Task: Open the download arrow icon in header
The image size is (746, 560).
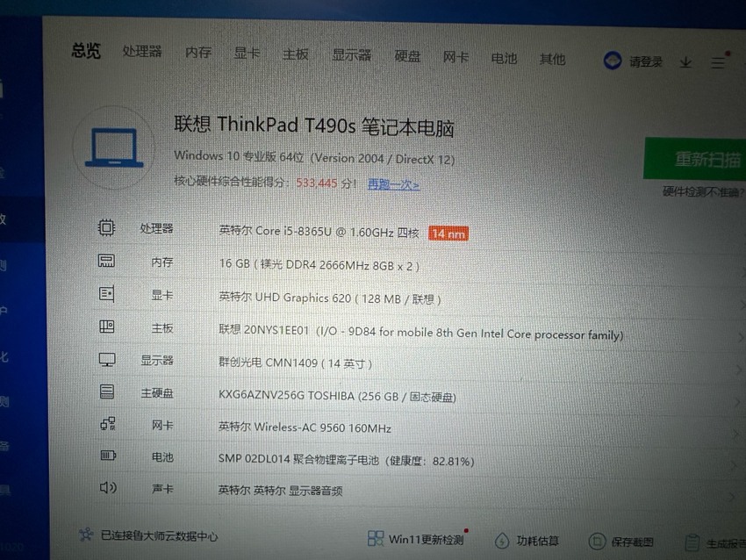Action: point(685,62)
